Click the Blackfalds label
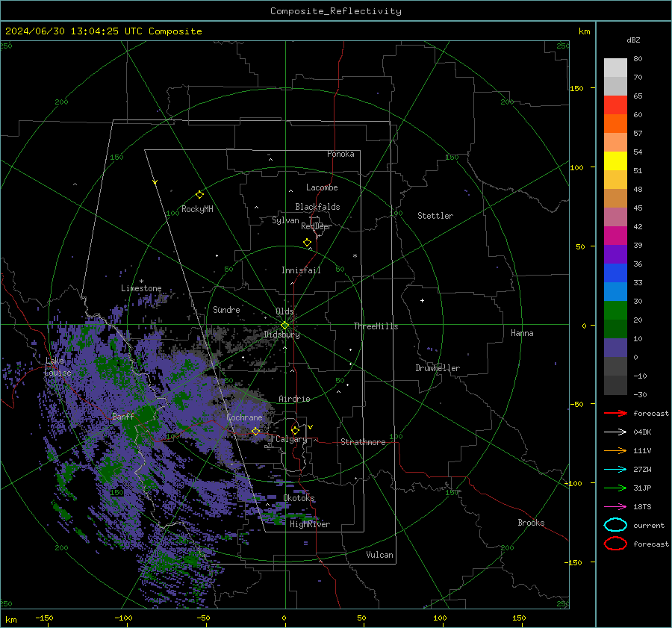This screenshot has height=628, width=672. click(317, 207)
